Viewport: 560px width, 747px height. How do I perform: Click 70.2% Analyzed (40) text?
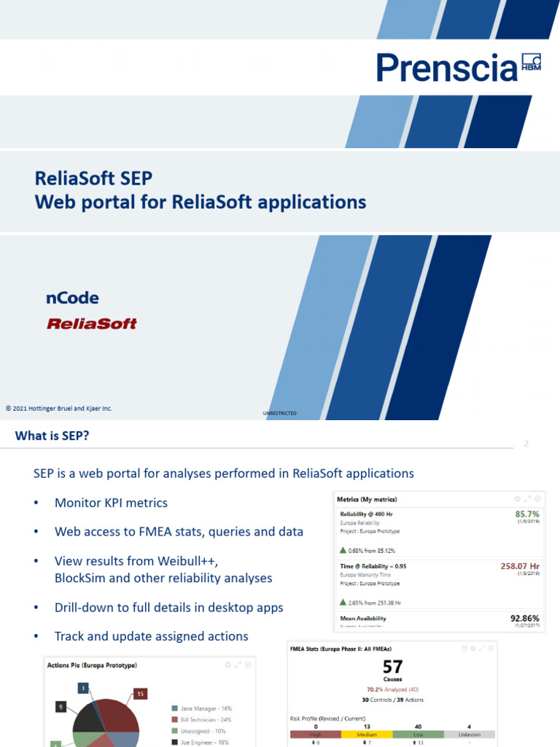coord(392,689)
